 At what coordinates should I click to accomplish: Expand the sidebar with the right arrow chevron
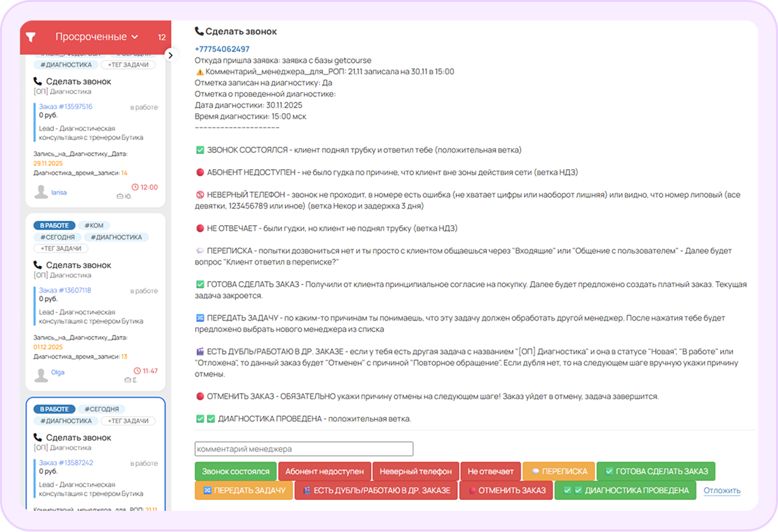pos(171,55)
